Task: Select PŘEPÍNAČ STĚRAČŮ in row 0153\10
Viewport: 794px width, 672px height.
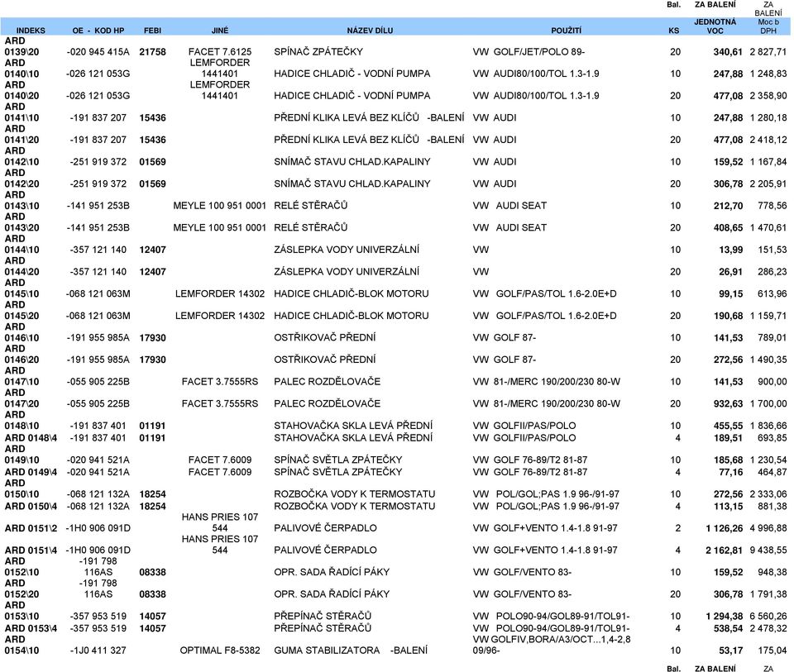Action: [323, 616]
